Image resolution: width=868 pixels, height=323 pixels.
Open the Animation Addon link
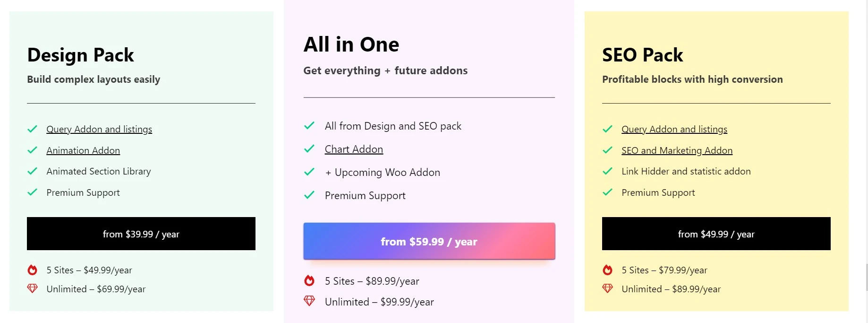[83, 150]
